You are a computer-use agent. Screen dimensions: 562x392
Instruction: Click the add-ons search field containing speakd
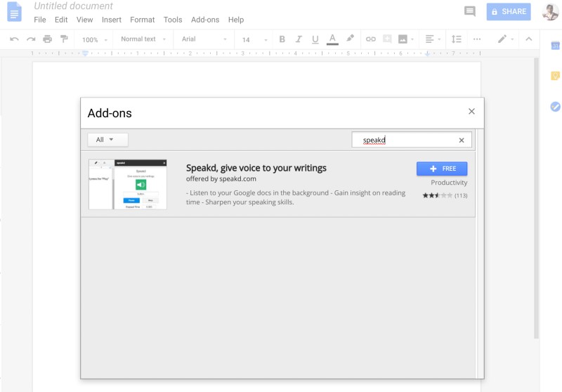[412, 140]
